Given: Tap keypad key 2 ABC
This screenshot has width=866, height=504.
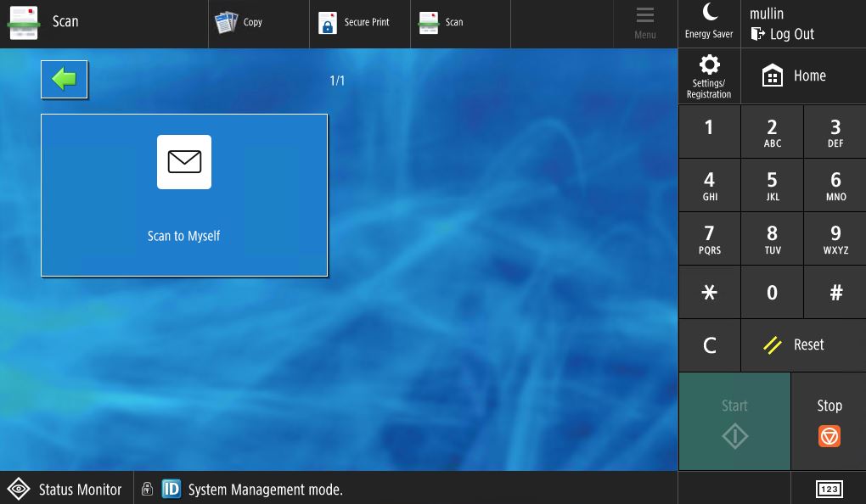Looking at the screenshot, I should click(772, 132).
